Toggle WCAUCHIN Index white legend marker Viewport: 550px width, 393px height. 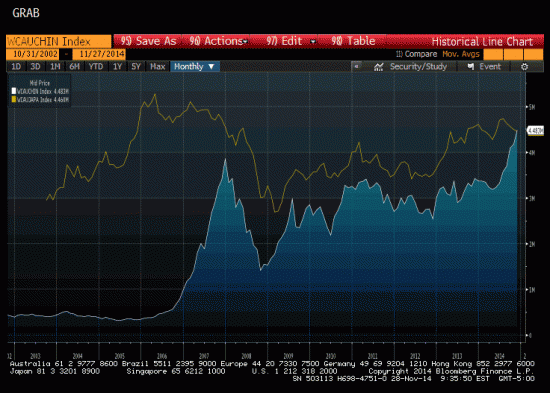coord(14,91)
